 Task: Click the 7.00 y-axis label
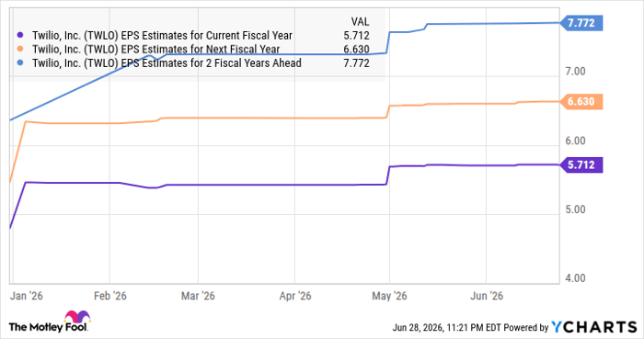[x=575, y=72]
